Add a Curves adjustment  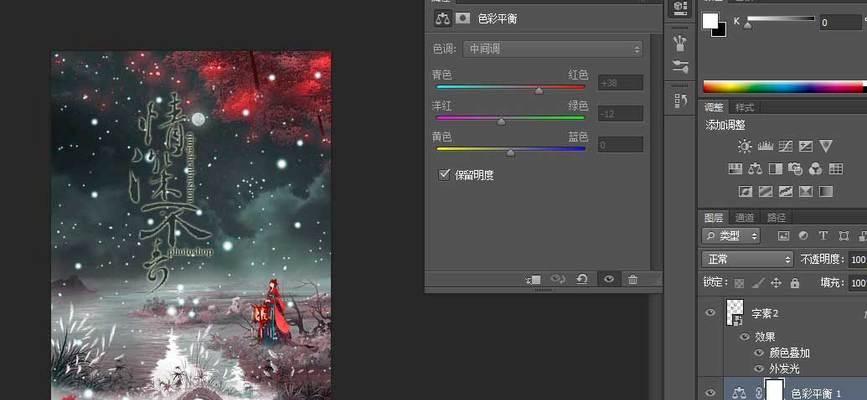[786, 146]
